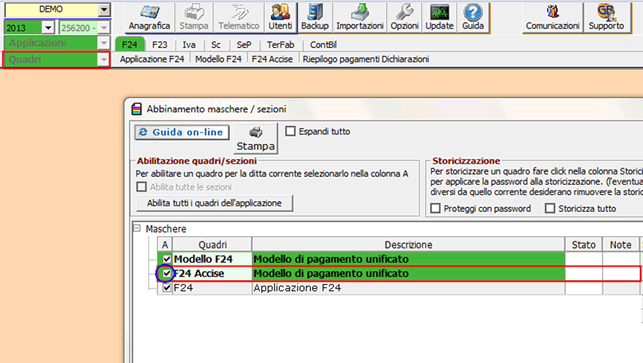Image resolution: width=643 pixels, height=363 pixels.
Task: Select the Modello F24 description cell
Action: click(408, 259)
